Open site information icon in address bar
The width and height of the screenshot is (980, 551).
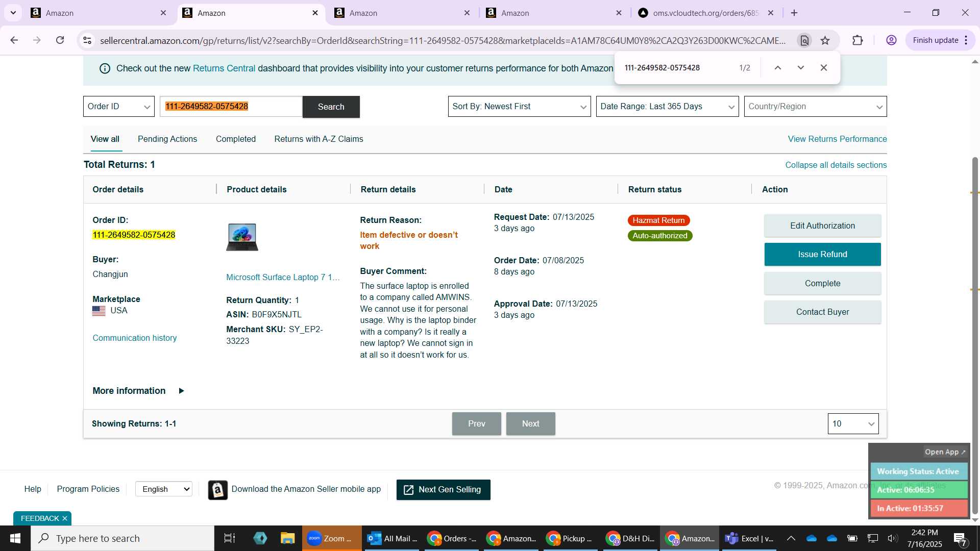tap(87, 40)
